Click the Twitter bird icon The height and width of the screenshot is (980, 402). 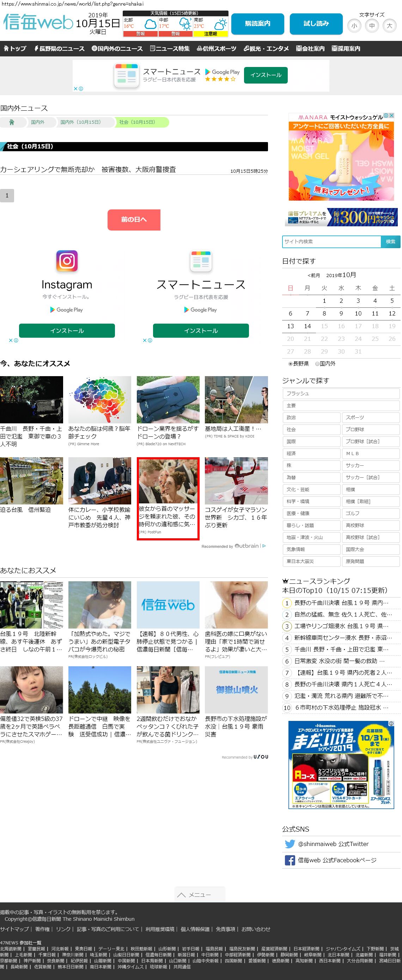pos(290,844)
